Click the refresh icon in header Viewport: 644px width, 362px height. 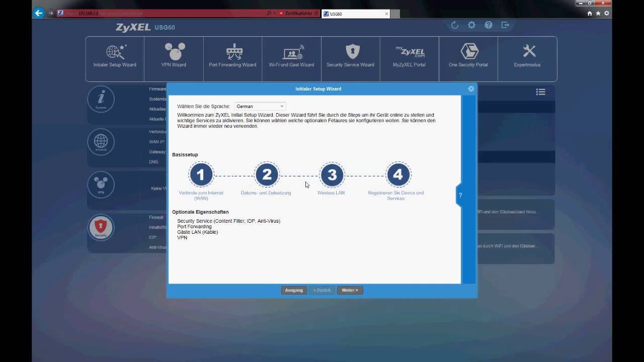coord(454,25)
